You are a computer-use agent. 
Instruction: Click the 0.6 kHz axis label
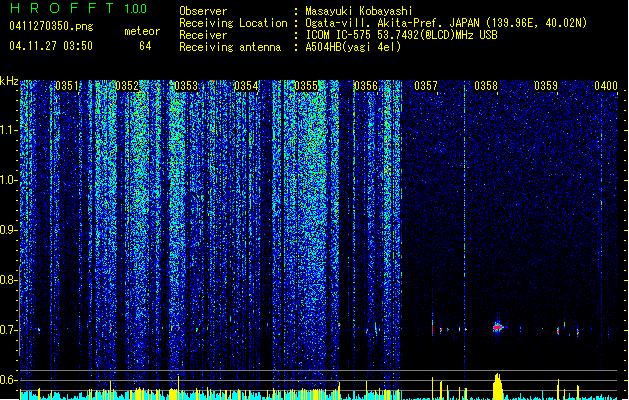coord(9,380)
